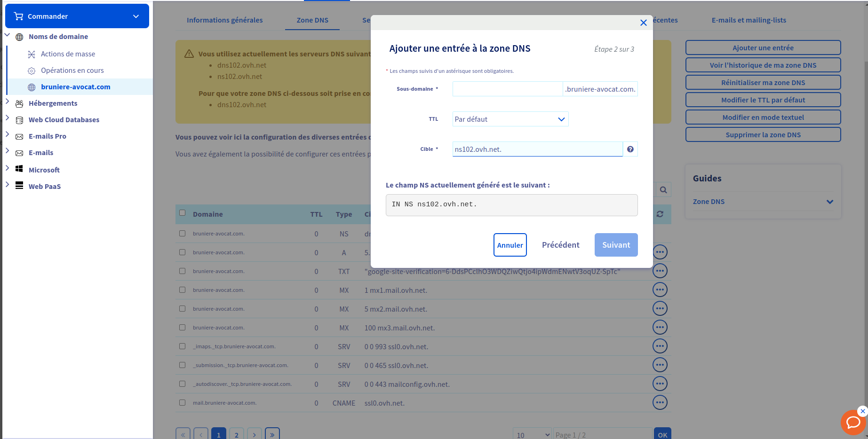Open the E-mails et mailing-lists tab

pyautogui.click(x=749, y=20)
